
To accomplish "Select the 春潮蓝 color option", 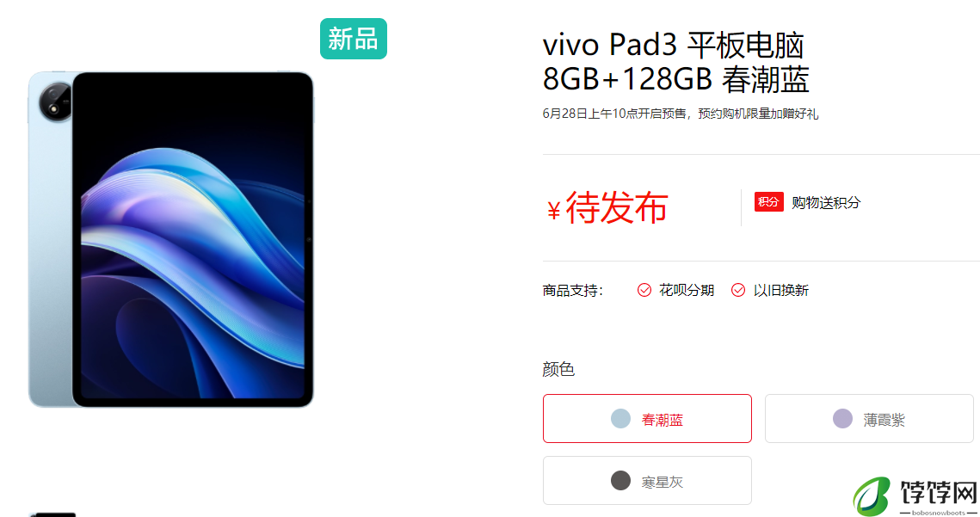I will coord(647,418).
